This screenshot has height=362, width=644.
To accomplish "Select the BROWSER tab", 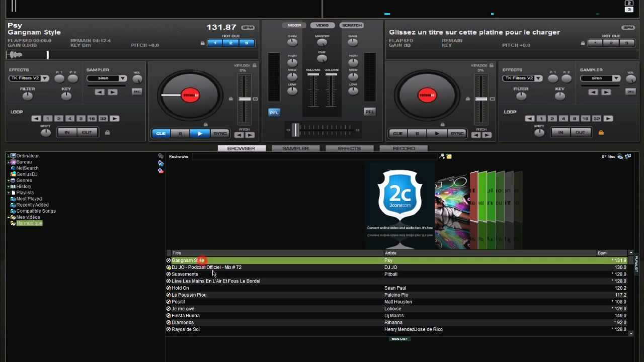I will [x=242, y=148].
